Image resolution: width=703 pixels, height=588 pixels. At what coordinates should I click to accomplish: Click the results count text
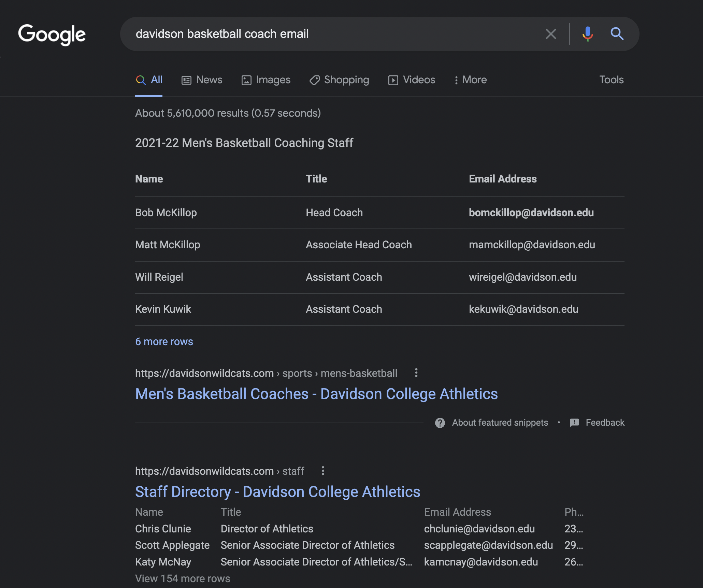click(228, 113)
